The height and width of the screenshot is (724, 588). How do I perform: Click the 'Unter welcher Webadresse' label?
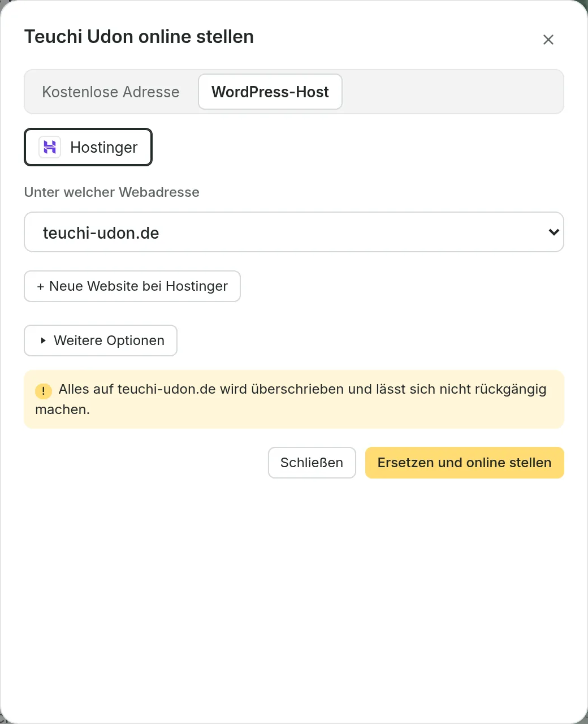(x=112, y=192)
